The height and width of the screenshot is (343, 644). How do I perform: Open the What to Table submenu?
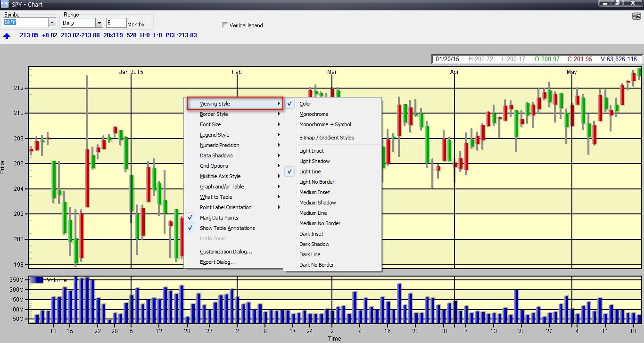pyautogui.click(x=234, y=197)
